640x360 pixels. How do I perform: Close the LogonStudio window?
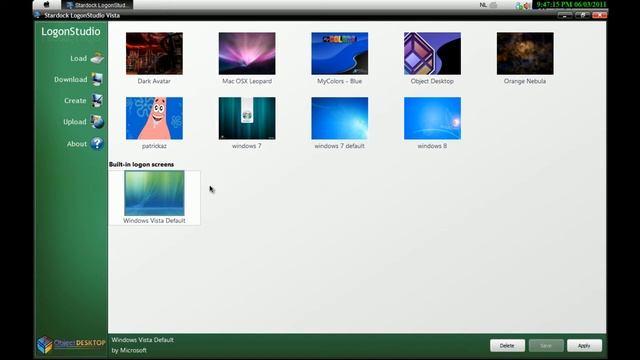click(x=599, y=15)
